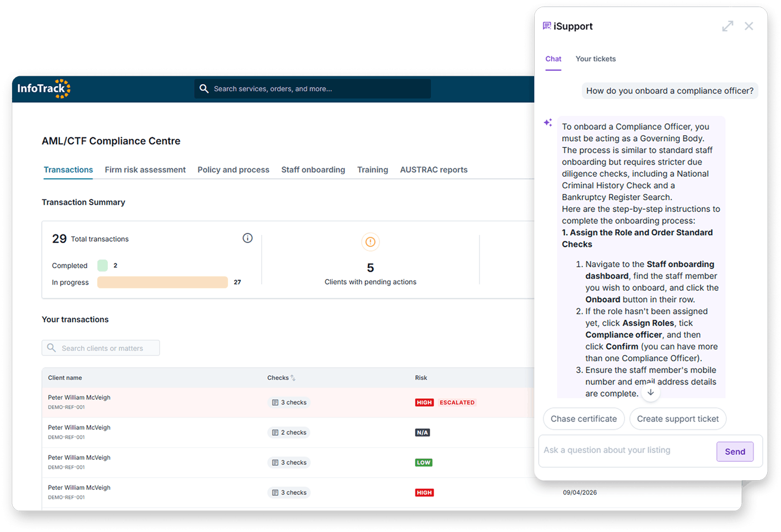
Task: Open the Firm risk assessment tab
Action: coord(145,170)
